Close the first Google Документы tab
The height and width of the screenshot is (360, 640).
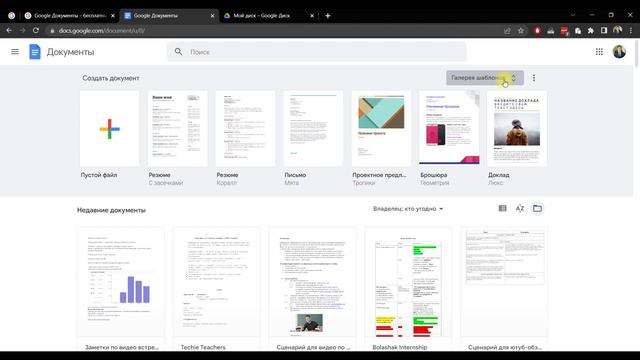113,16
